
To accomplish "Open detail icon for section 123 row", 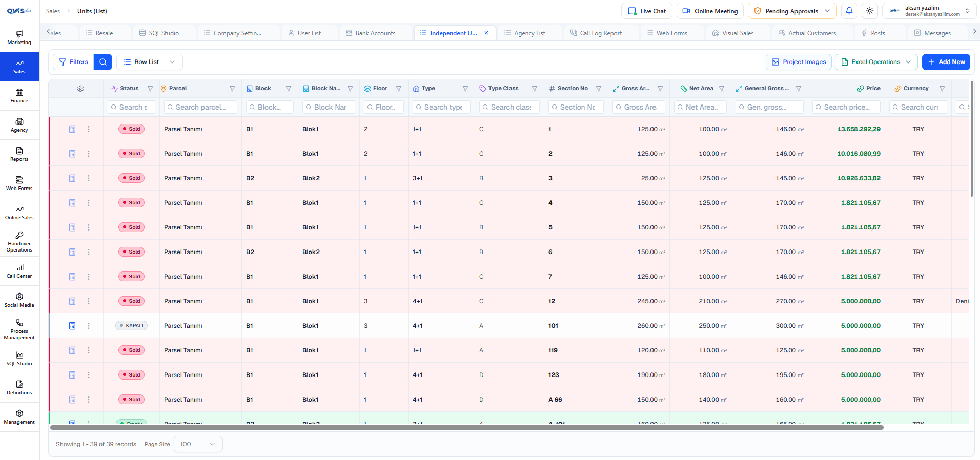I will [x=72, y=375].
